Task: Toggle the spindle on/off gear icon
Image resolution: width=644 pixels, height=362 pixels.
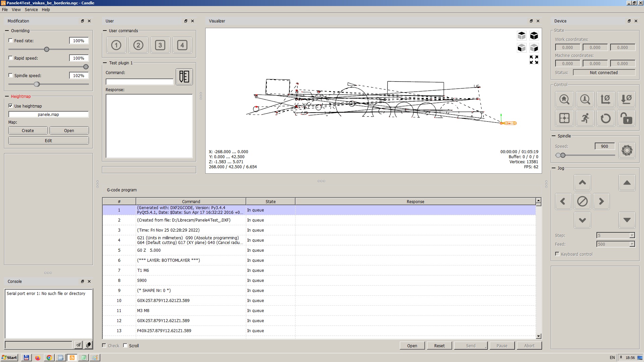Action: click(x=627, y=150)
